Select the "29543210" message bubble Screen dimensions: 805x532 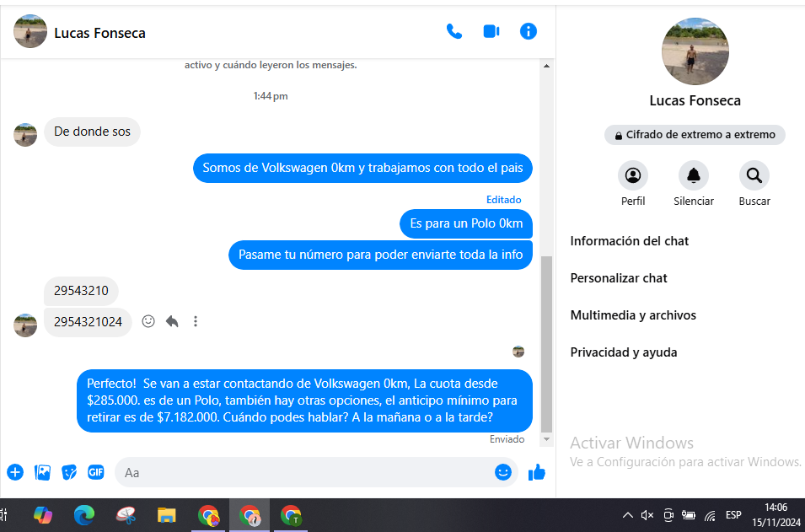pyautogui.click(x=81, y=291)
